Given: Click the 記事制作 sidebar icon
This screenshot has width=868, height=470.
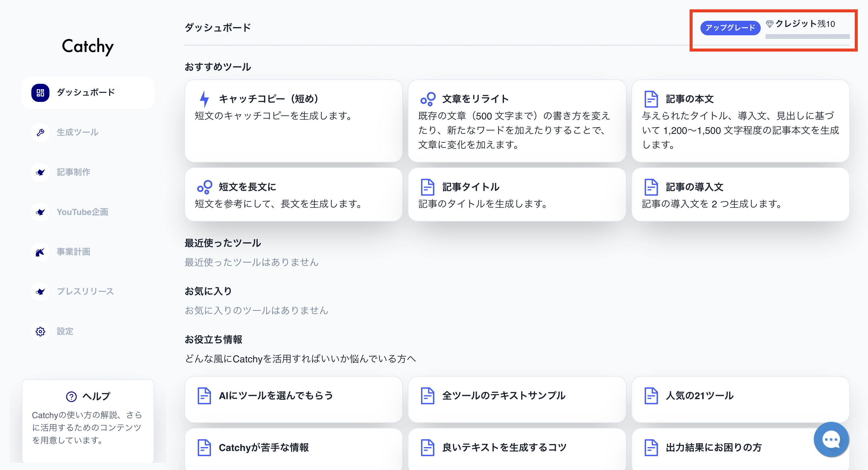Looking at the screenshot, I should coord(40,172).
